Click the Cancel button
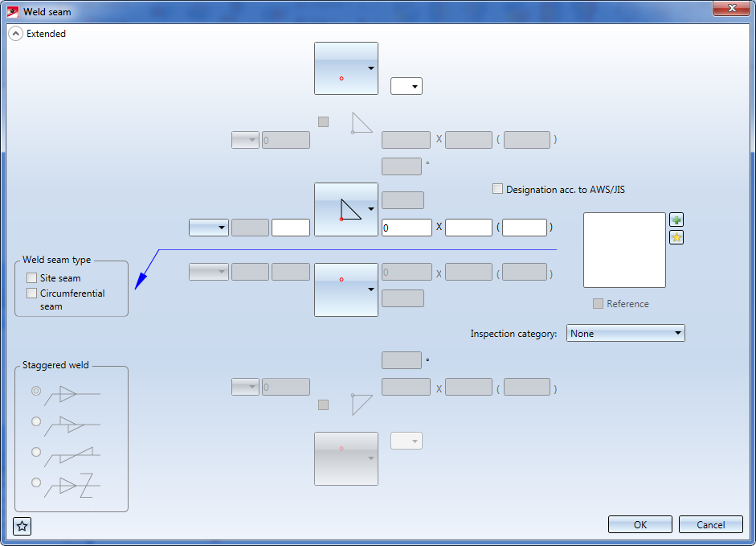 tap(711, 525)
